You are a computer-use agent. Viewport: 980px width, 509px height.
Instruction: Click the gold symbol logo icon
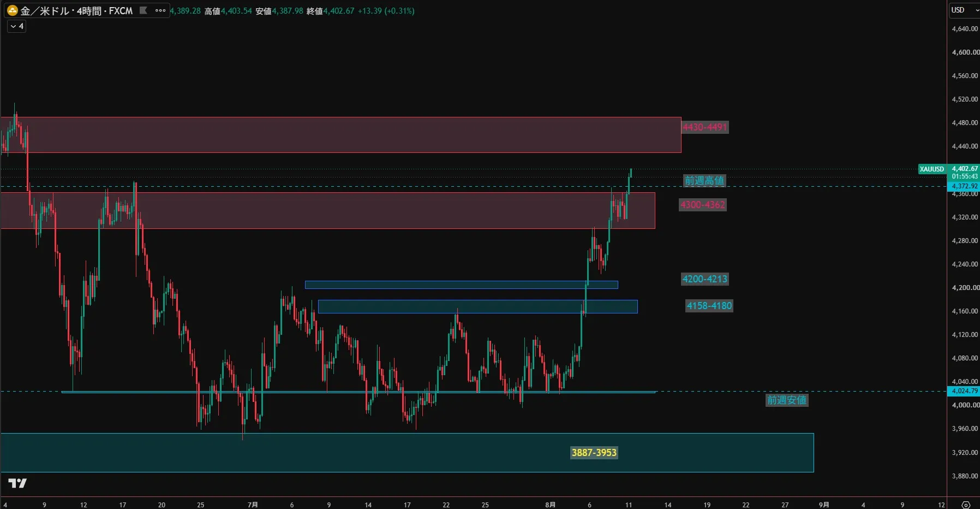point(12,10)
